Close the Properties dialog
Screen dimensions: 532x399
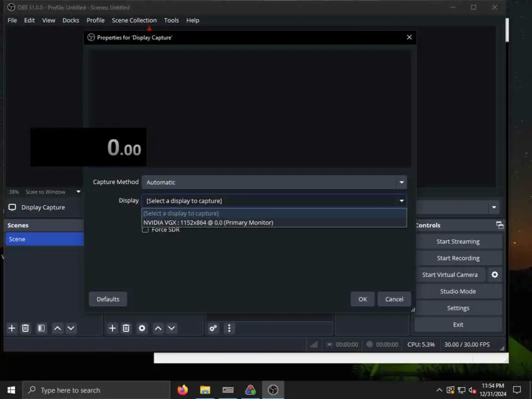(x=409, y=37)
